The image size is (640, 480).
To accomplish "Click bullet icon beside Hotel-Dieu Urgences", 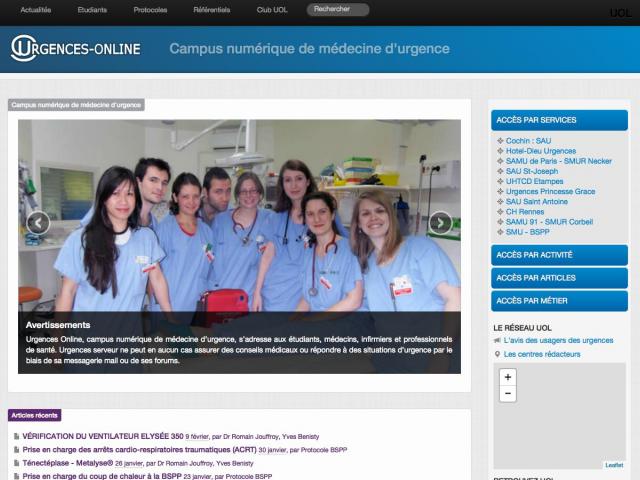I will point(500,151).
